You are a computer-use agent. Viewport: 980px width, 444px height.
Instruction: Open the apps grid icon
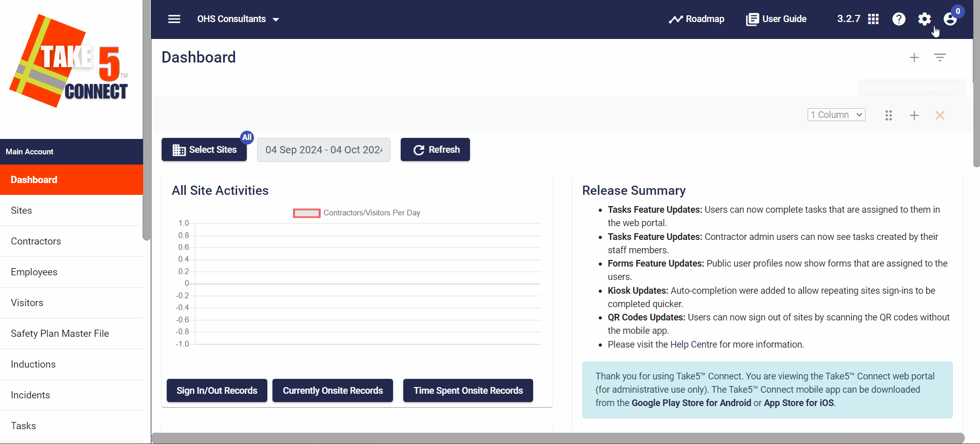(873, 19)
